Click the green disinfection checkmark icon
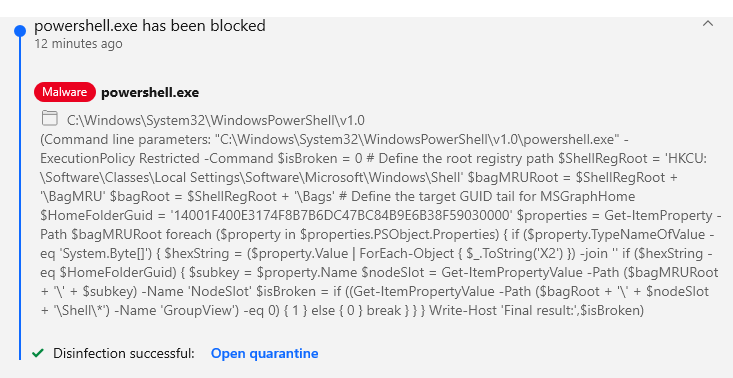733x378 pixels. 37,353
